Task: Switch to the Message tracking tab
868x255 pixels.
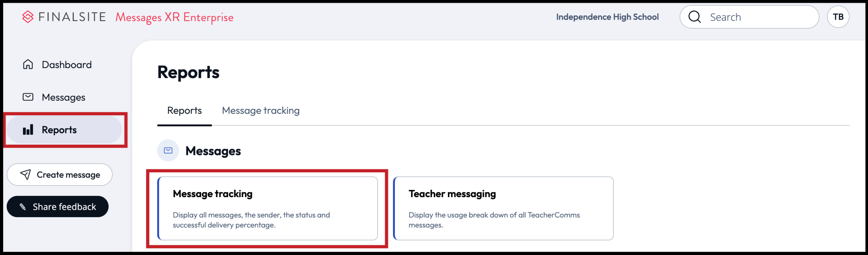Action: coord(261,110)
